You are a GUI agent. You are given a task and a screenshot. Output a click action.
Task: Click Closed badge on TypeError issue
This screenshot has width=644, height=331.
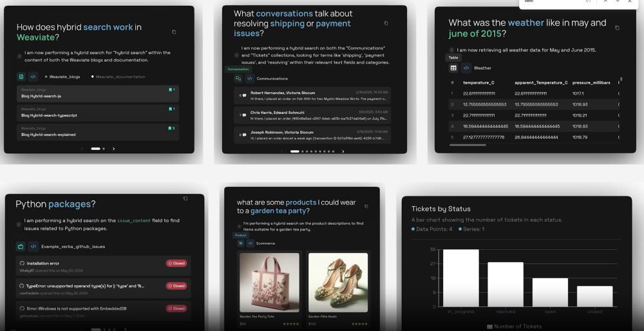pos(176,286)
